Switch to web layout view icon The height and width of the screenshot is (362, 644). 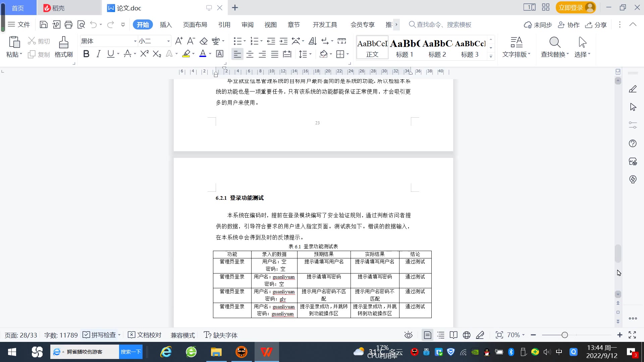click(x=467, y=335)
